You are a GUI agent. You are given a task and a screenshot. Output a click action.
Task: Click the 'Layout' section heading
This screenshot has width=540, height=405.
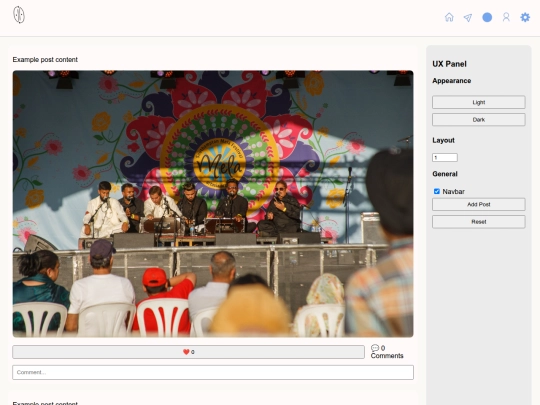[x=444, y=140]
